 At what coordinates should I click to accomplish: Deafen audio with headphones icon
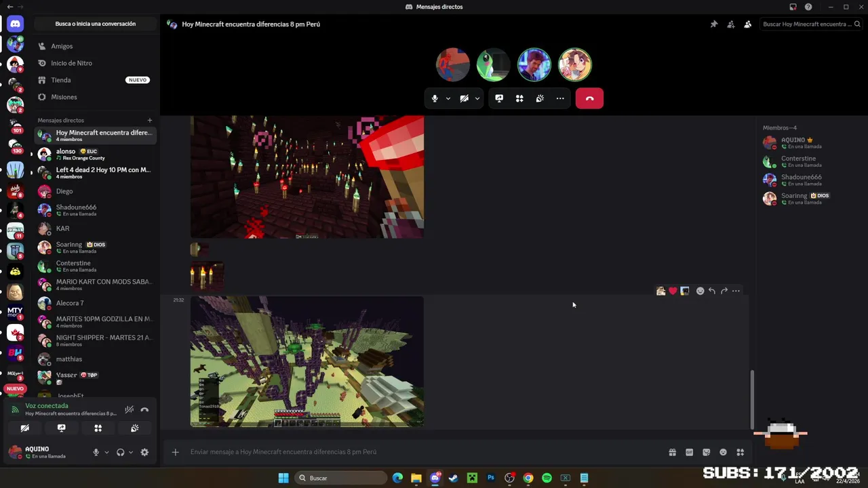[120, 452]
